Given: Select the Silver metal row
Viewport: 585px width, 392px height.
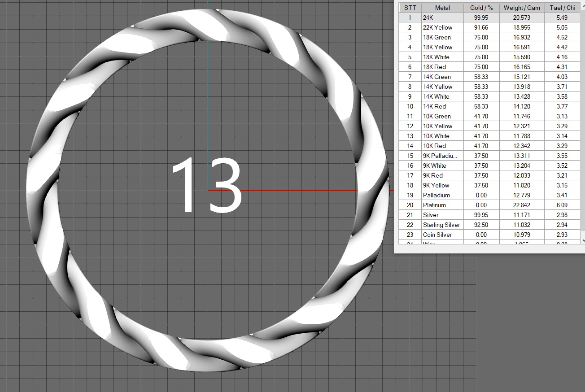Looking at the screenshot, I should (x=490, y=215).
